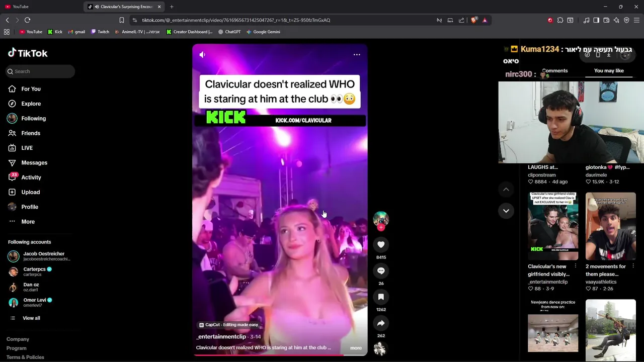Open options for Clavicular's new girlfriend video
Screen dimensions: 644x362
575,266
